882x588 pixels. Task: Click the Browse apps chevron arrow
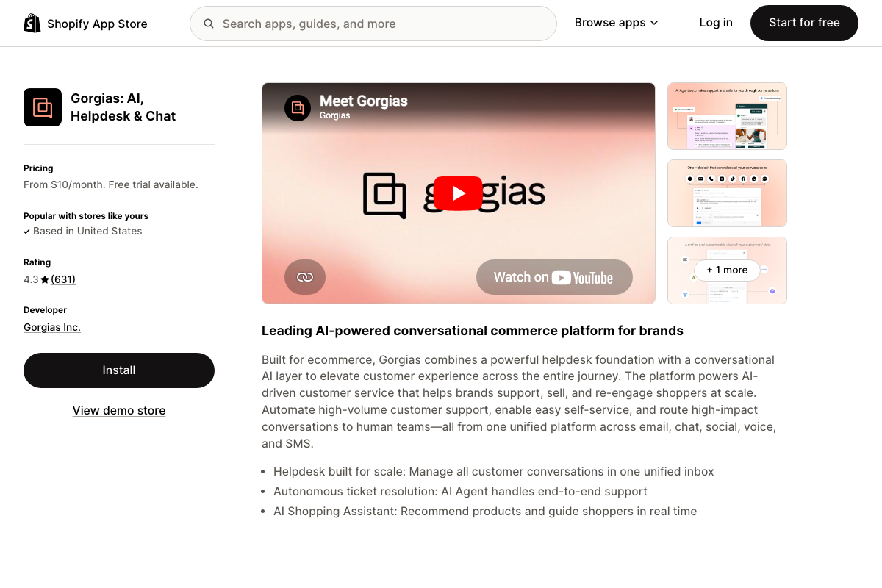pos(654,24)
